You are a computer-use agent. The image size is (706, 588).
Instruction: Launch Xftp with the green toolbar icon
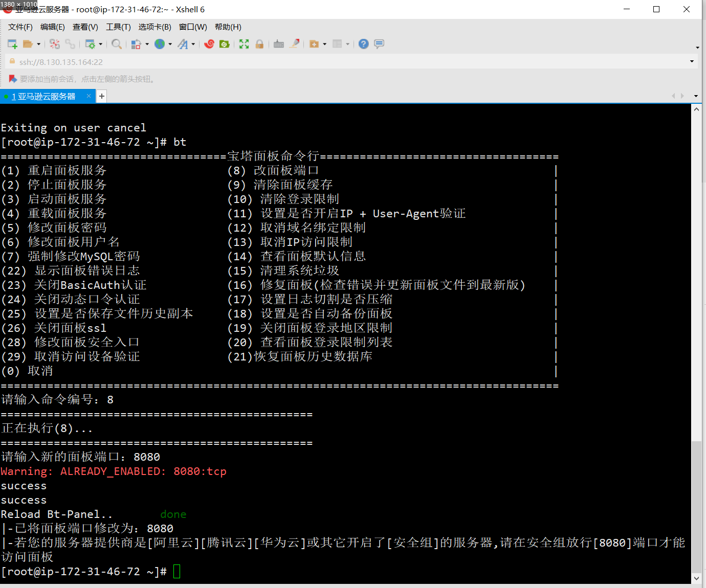click(224, 44)
